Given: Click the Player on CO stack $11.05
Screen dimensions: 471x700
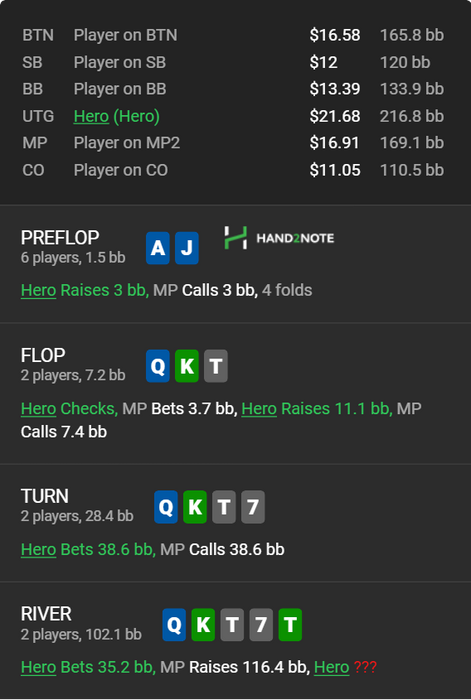Looking at the screenshot, I should pyautogui.click(x=335, y=170).
